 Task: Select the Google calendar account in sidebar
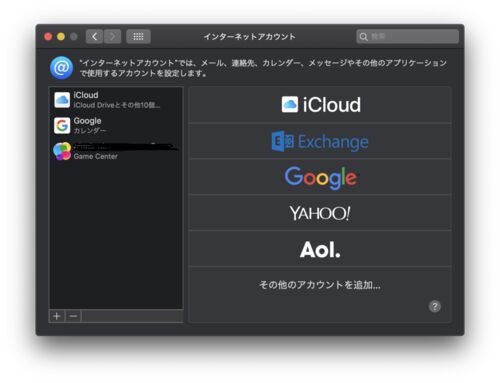point(116,125)
